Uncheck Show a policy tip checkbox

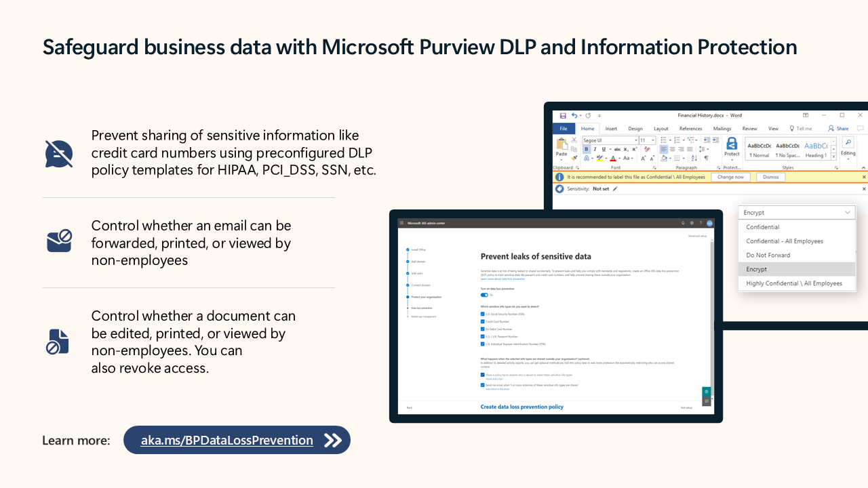482,375
